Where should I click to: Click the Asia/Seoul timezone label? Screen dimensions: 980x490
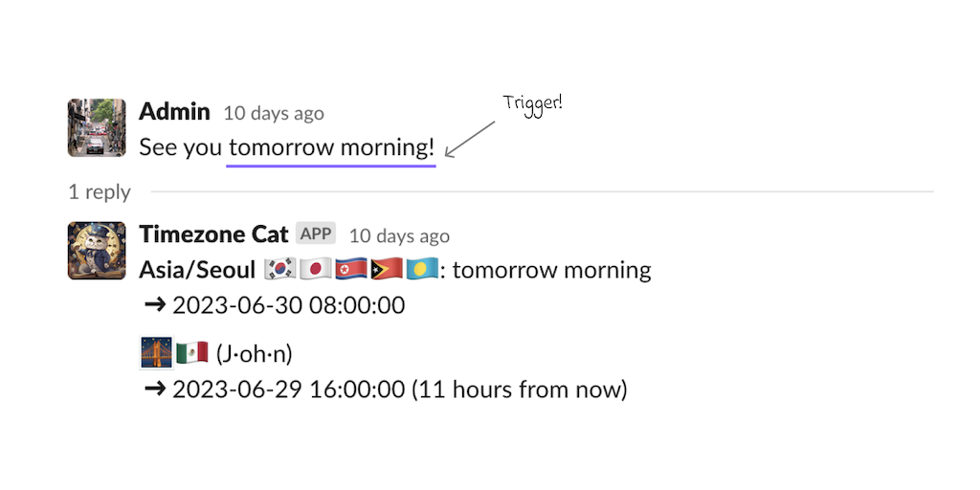197,271
